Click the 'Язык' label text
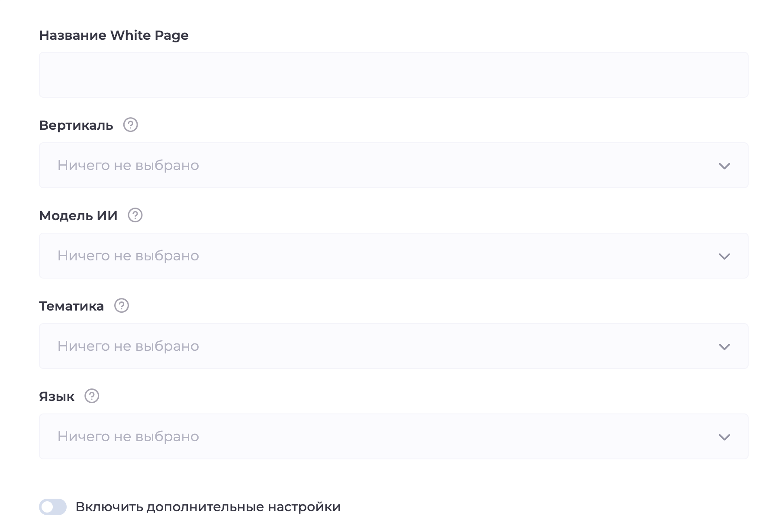Viewport: 772px width, 532px height. click(x=57, y=397)
